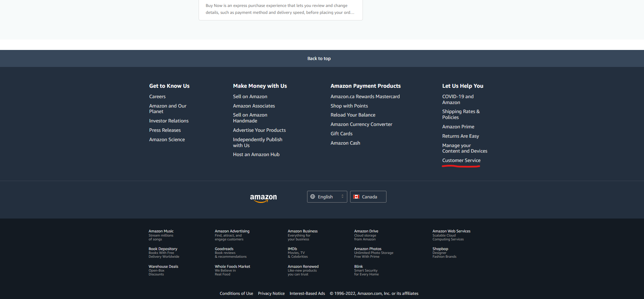The image size is (644, 299).
Task: Open Amazon Cash link
Action: [345, 143]
